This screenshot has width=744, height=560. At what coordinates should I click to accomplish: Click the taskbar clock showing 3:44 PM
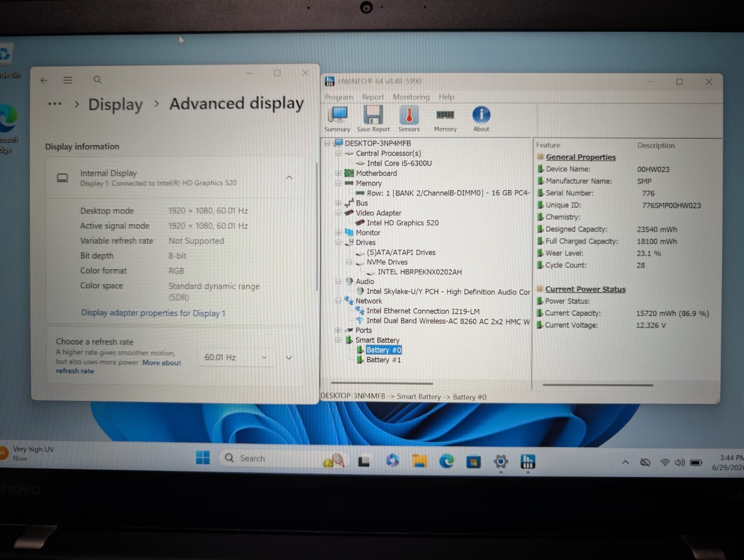tap(728, 462)
